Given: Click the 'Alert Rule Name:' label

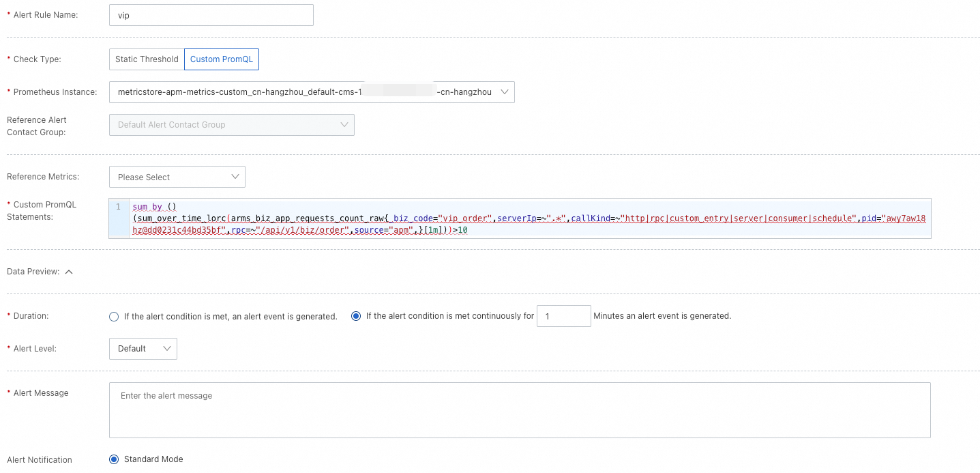Looking at the screenshot, I should (46, 15).
